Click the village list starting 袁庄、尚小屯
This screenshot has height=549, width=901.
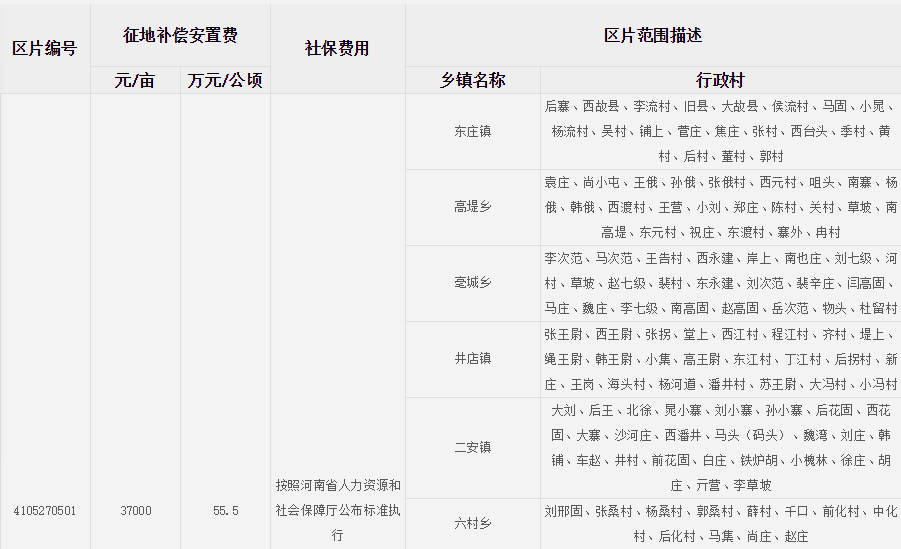(721, 207)
